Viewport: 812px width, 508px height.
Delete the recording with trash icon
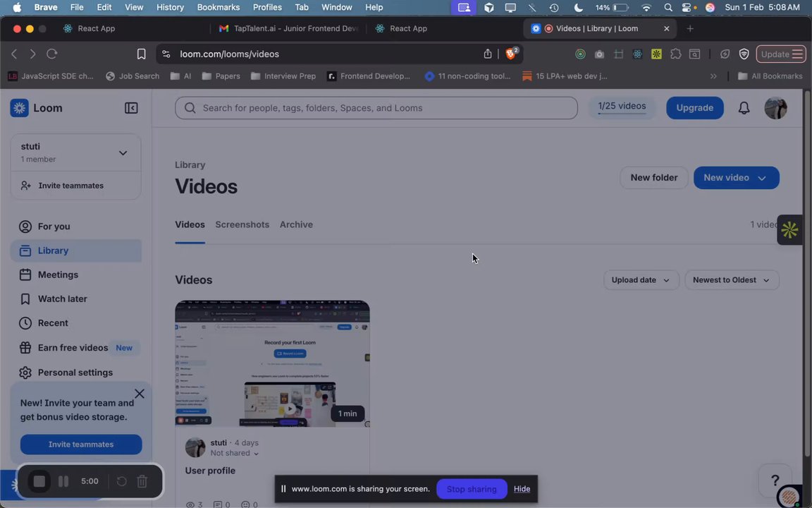click(142, 482)
